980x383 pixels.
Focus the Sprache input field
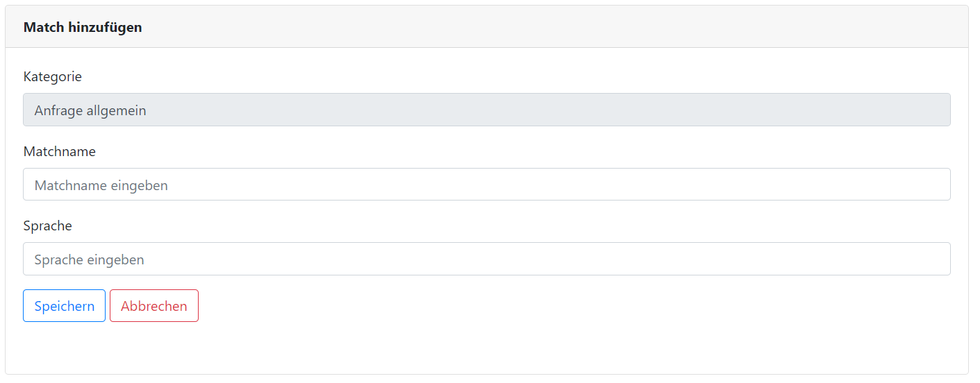pos(486,259)
